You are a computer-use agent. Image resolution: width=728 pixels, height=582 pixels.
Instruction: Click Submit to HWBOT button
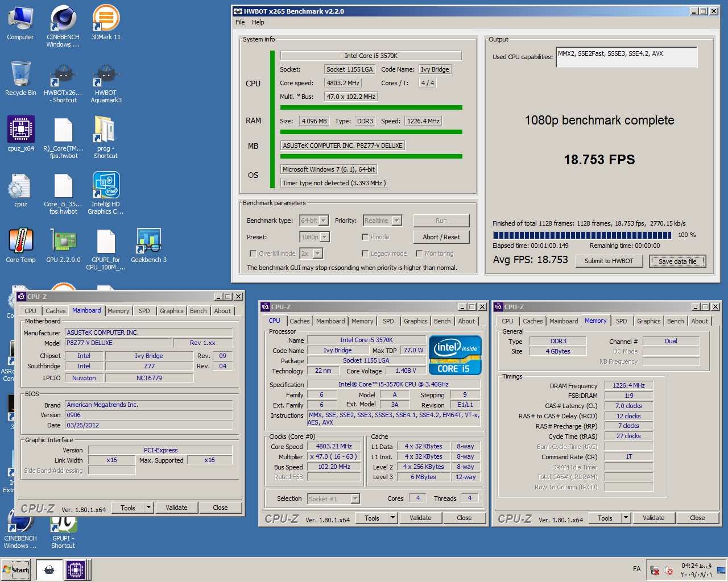(x=609, y=261)
